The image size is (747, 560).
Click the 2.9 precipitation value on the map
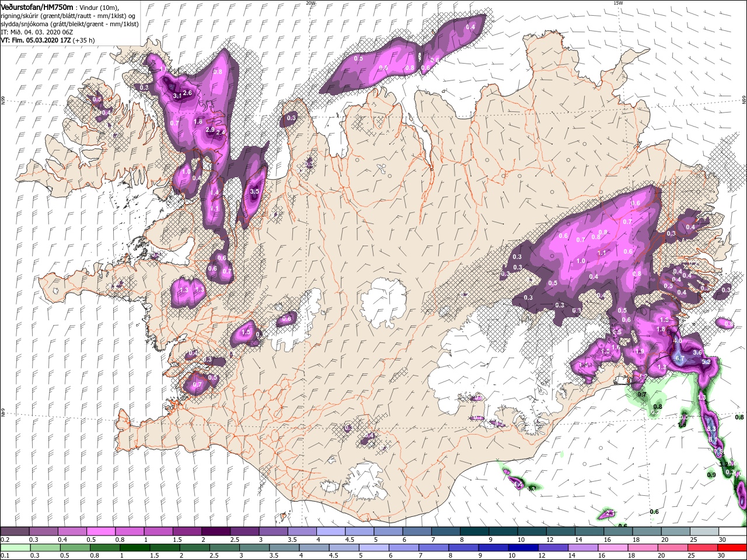pos(210,129)
